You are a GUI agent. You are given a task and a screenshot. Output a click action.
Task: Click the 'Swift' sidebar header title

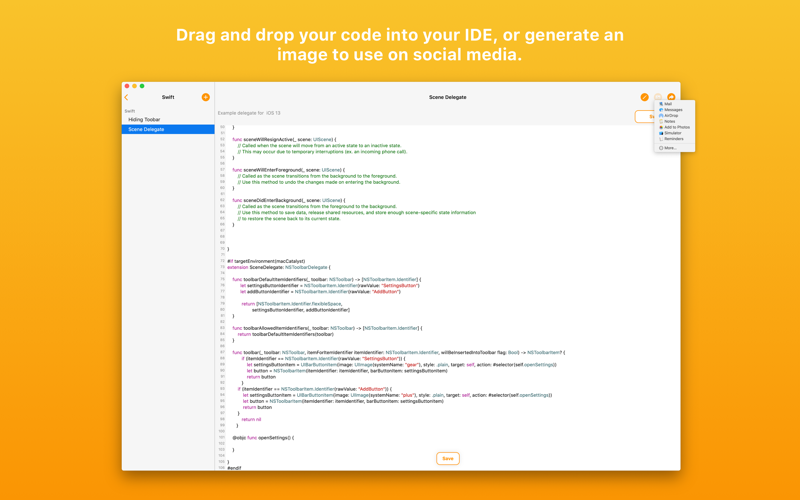[168, 97]
